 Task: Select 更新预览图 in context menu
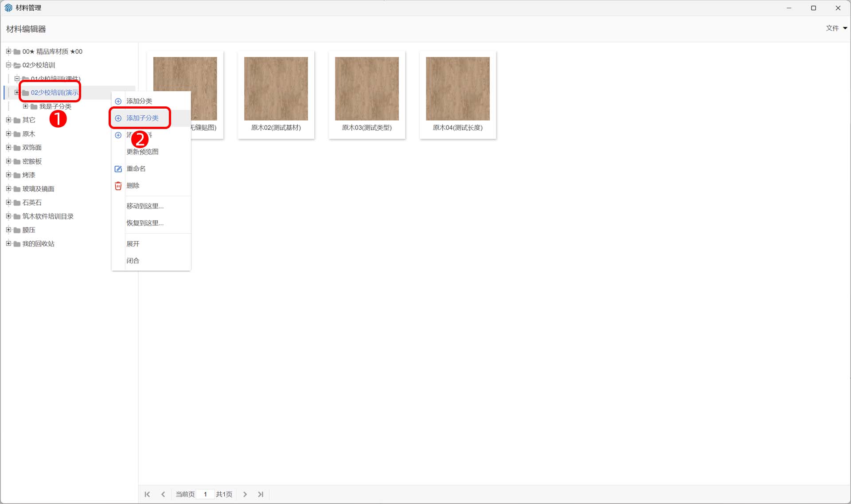142,152
